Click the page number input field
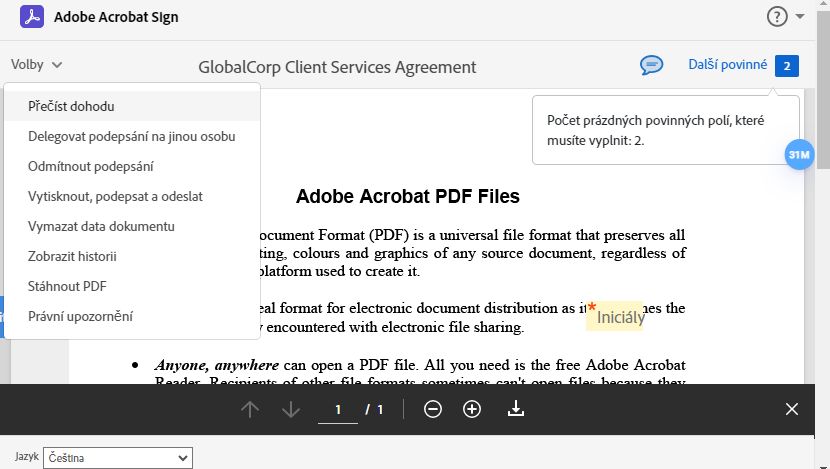The width and height of the screenshot is (830, 469). pos(338,410)
